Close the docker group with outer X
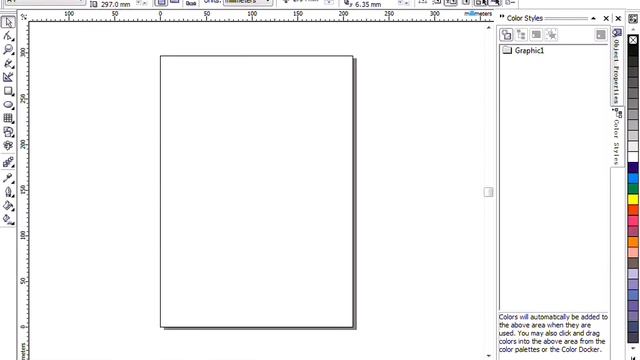The height and width of the screenshot is (360, 640). (618, 18)
